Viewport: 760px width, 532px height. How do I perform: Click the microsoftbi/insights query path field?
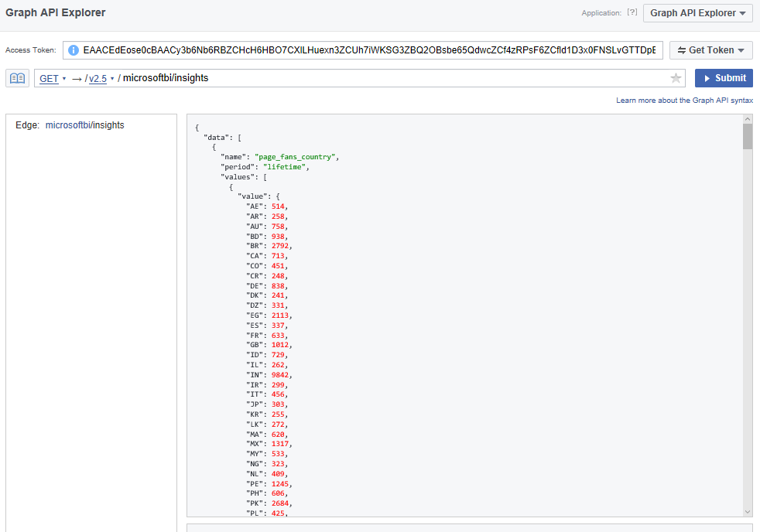point(360,78)
